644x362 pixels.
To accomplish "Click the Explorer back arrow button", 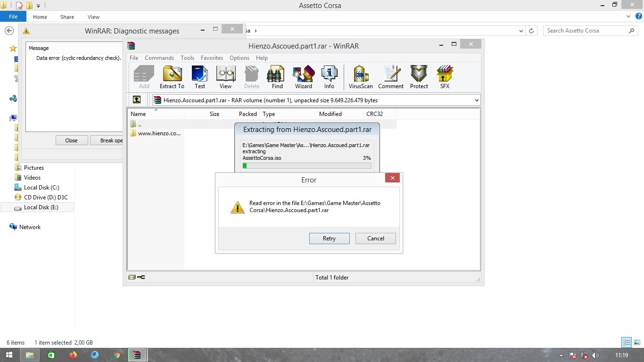I will (9, 31).
